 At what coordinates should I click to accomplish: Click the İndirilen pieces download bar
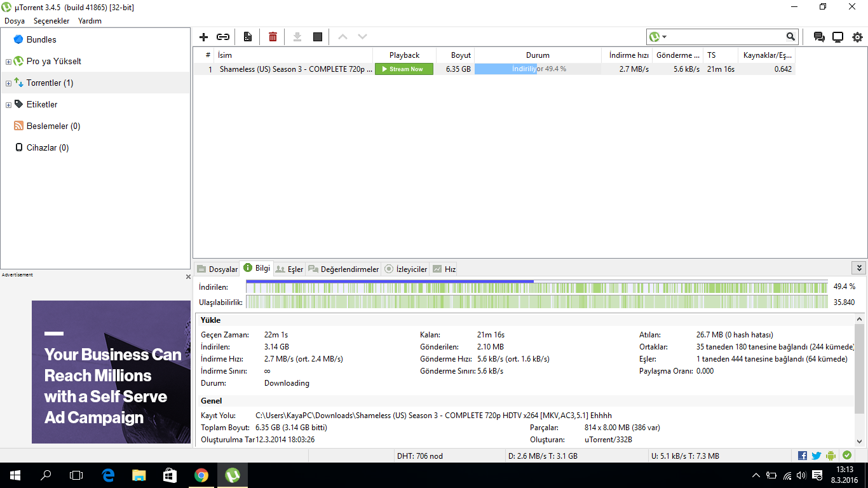click(537, 287)
